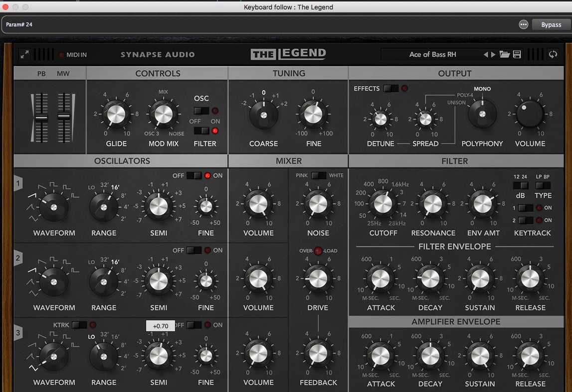Click the Bypass button
The width and height of the screenshot is (572, 392).
point(551,24)
